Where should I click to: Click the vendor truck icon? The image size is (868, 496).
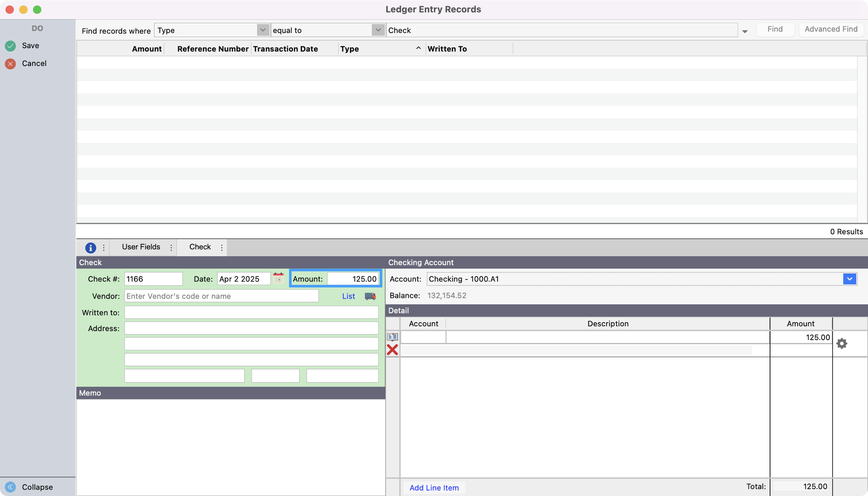(370, 296)
